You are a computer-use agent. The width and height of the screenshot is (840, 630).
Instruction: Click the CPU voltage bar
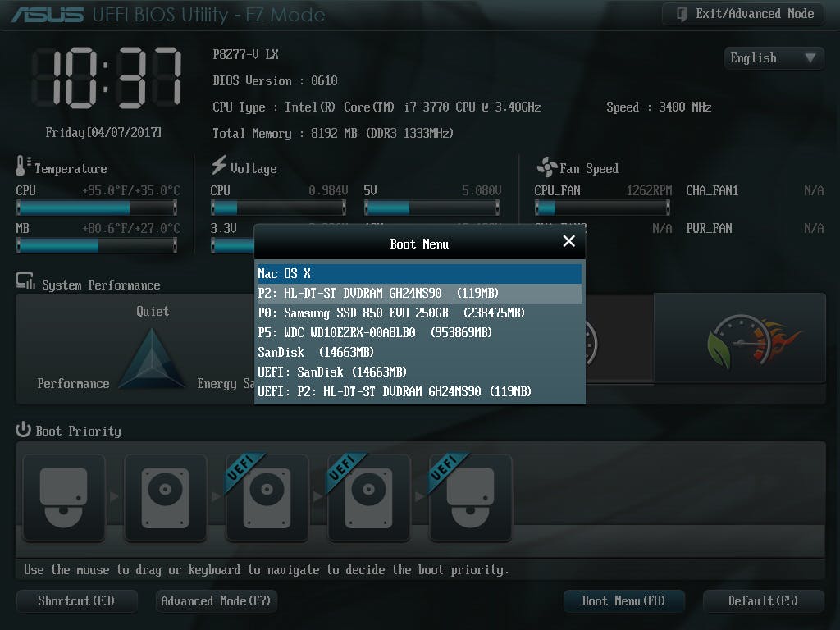(x=279, y=208)
